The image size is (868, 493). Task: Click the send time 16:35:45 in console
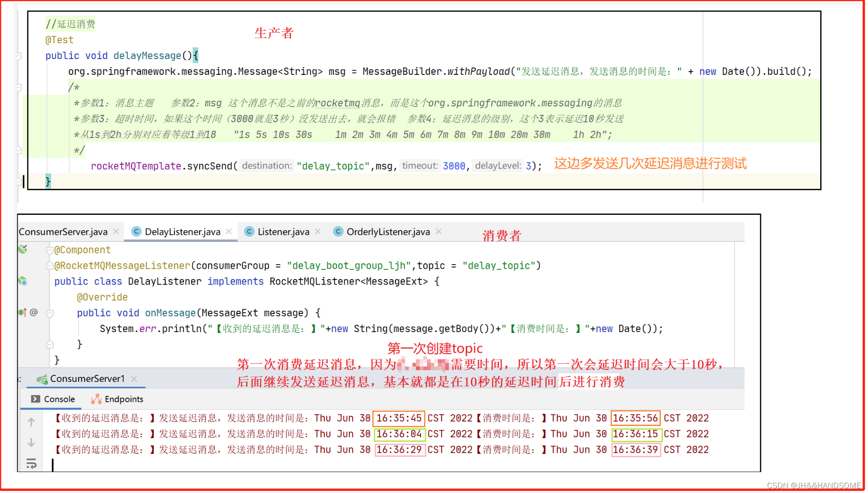point(399,419)
